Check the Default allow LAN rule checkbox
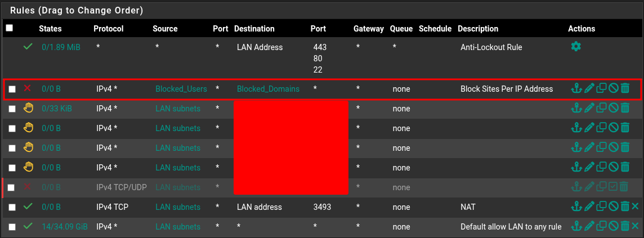 (12, 227)
